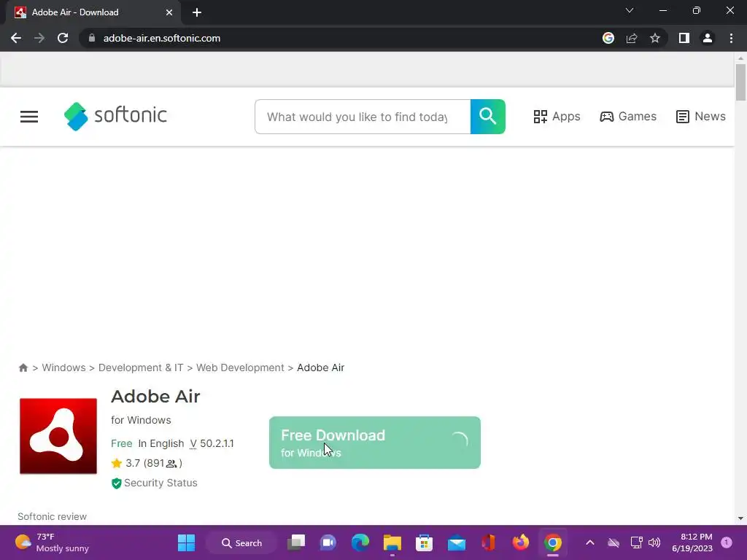Open the weather widget
This screenshot has height=560, width=747.
pyautogui.click(x=52, y=542)
